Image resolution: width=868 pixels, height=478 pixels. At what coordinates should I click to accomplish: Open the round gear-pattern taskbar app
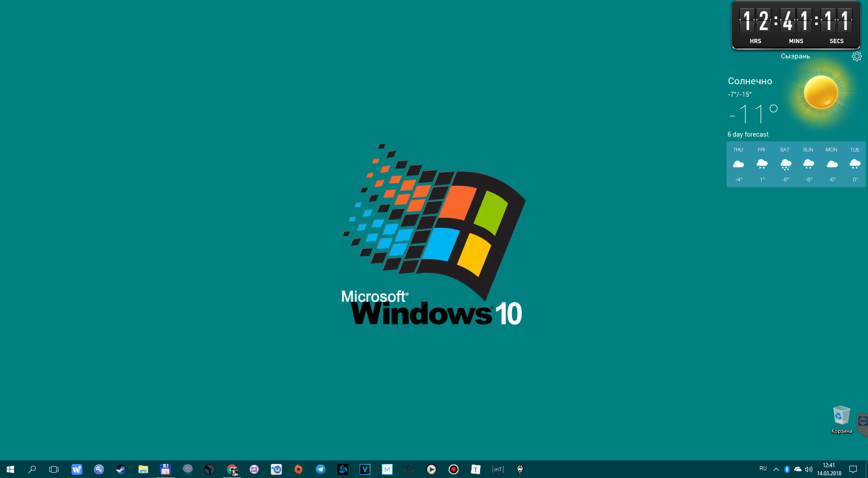coord(187,469)
